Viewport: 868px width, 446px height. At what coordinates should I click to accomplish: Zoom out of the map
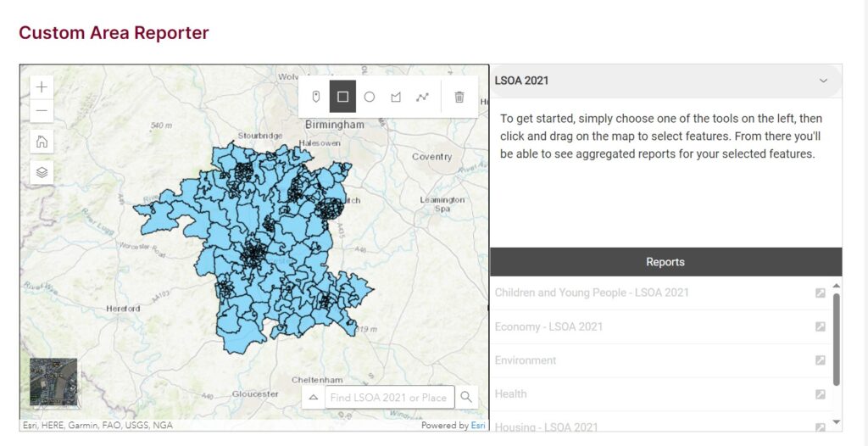click(42, 111)
